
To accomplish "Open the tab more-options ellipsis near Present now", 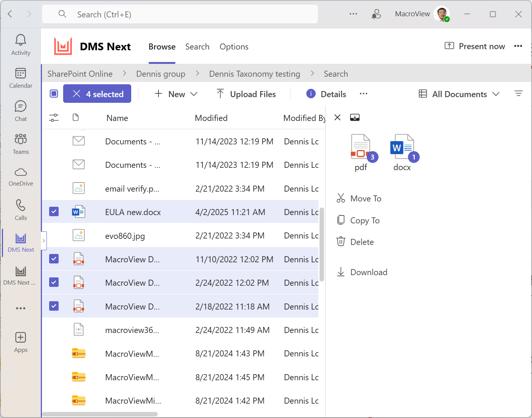I will 518,46.
